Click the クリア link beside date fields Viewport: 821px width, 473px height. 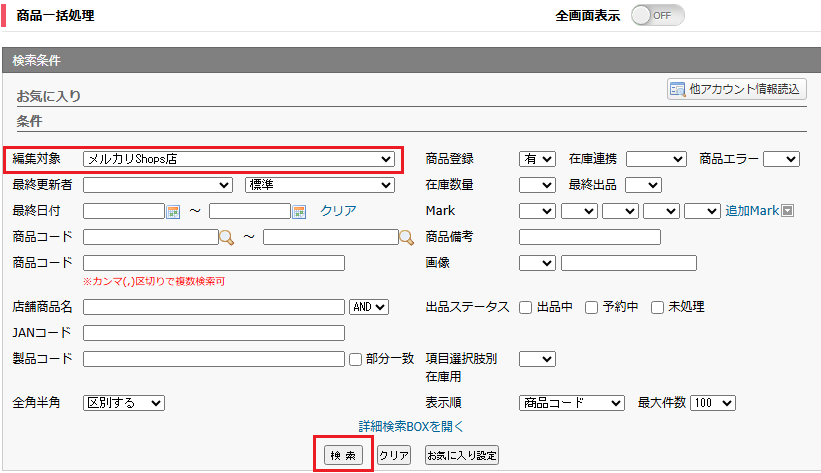click(338, 211)
